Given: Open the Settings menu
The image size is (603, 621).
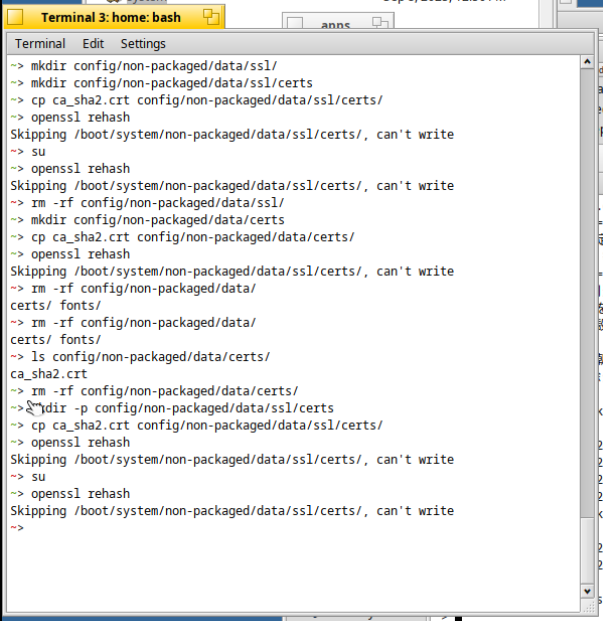Looking at the screenshot, I should point(143,44).
